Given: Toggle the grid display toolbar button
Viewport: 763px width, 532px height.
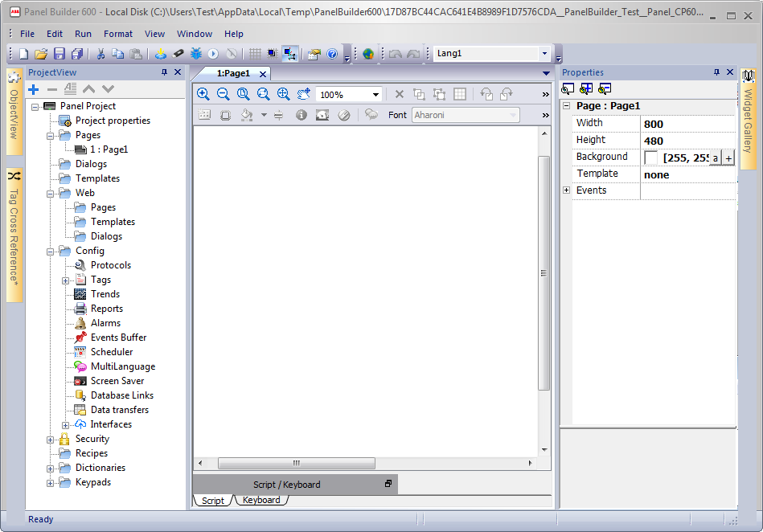Looking at the screenshot, I should (254, 54).
